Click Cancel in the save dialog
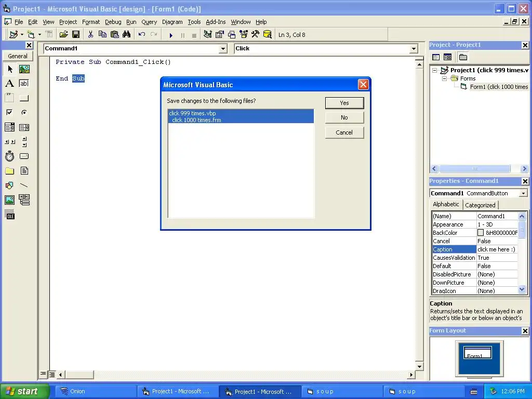 (x=344, y=132)
